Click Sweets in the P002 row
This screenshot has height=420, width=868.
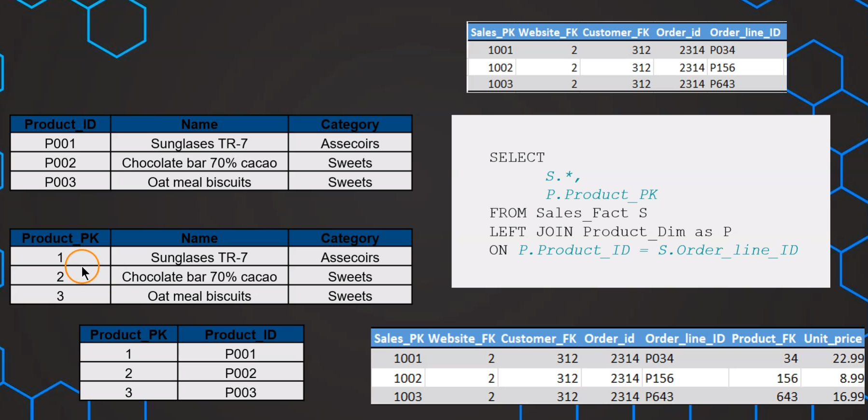(350, 163)
